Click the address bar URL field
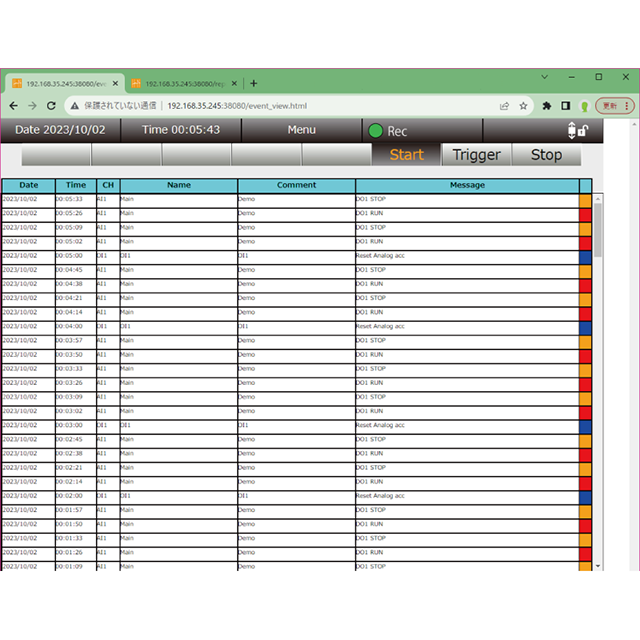The width and height of the screenshot is (640, 640). 300,105
